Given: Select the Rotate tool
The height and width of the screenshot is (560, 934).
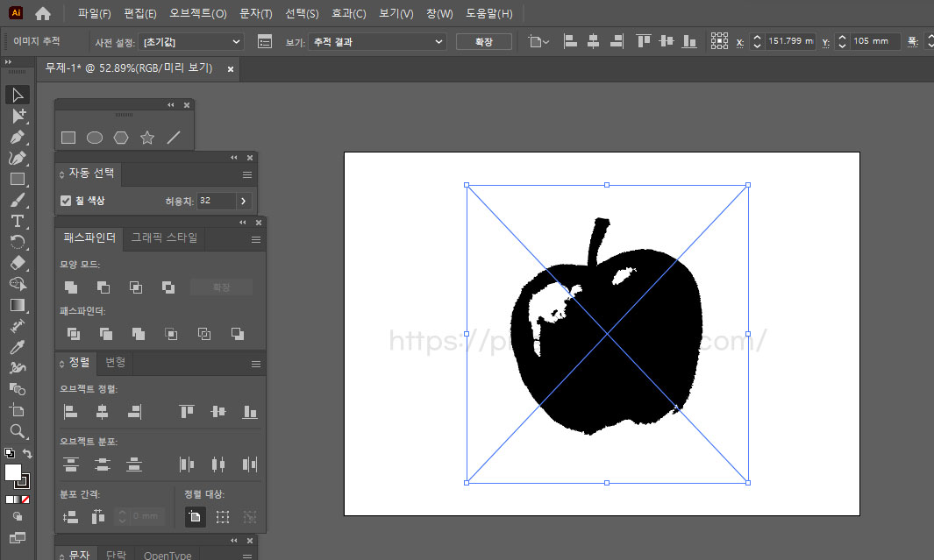Looking at the screenshot, I should tap(18, 242).
